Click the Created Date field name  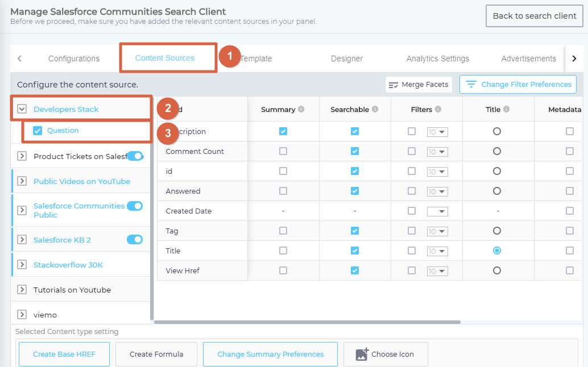(189, 211)
